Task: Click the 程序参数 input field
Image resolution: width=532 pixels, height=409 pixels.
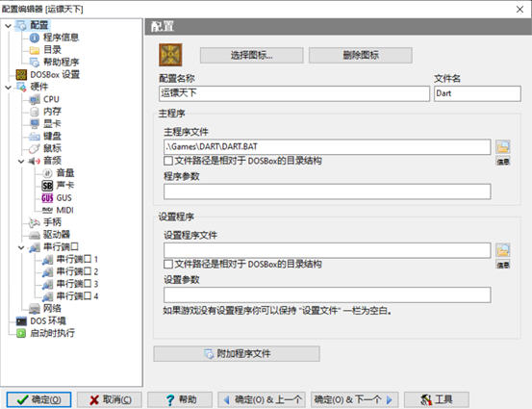Action: (327, 192)
